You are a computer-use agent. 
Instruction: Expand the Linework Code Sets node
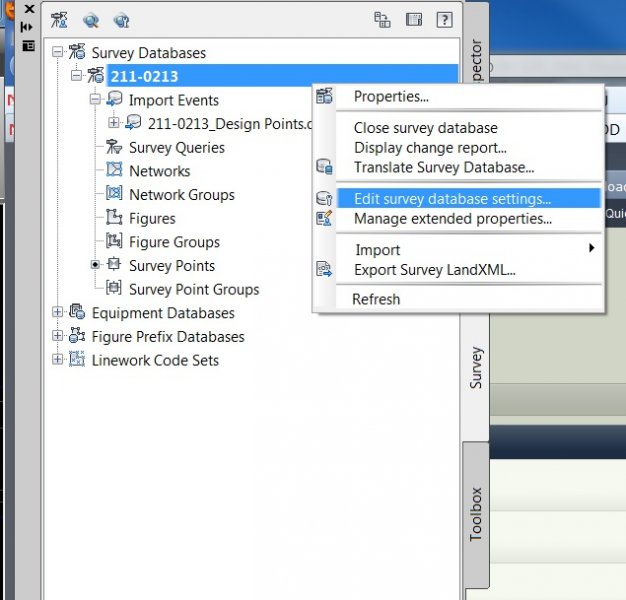(x=57, y=360)
